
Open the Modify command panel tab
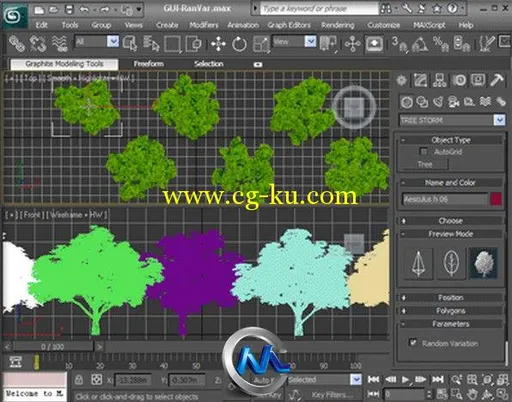pos(420,80)
